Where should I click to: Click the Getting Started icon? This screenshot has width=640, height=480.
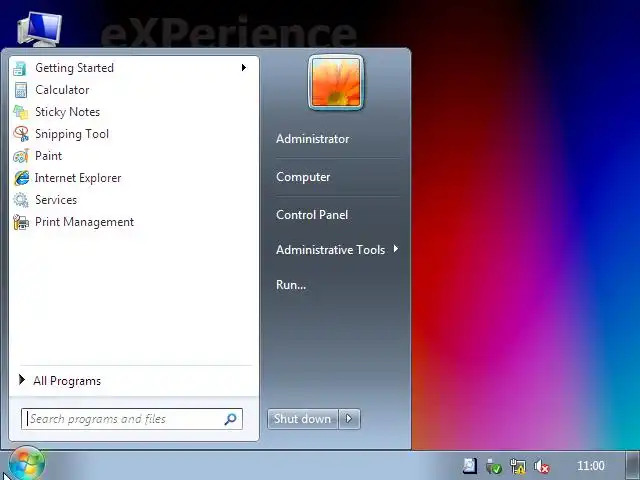(x=20, y=68)
